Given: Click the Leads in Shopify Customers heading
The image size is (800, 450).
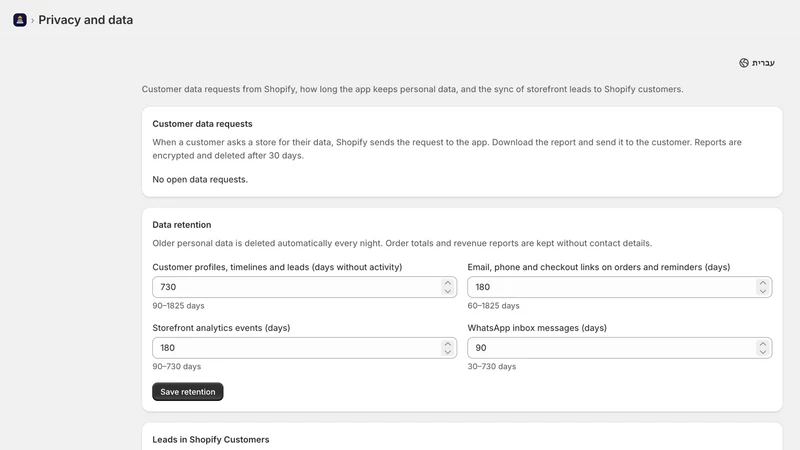Looking at the screenshot, I should pos(211,440).
